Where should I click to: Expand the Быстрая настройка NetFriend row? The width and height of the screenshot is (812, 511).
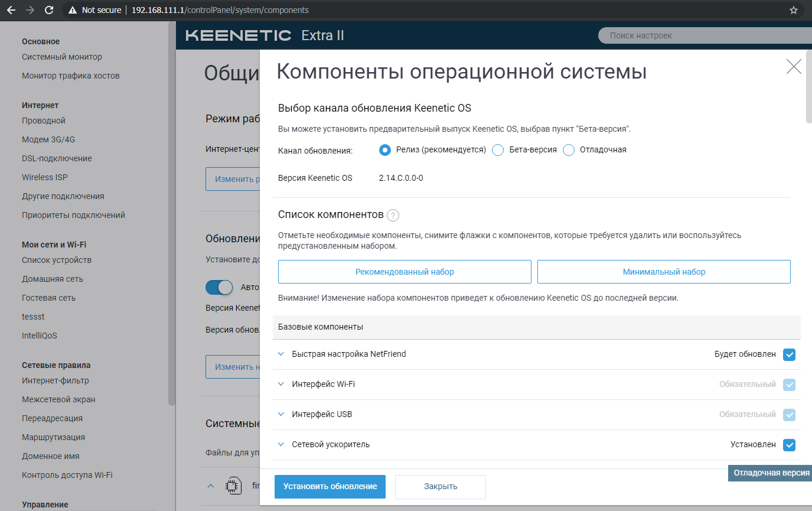click(x=281, y=354)
